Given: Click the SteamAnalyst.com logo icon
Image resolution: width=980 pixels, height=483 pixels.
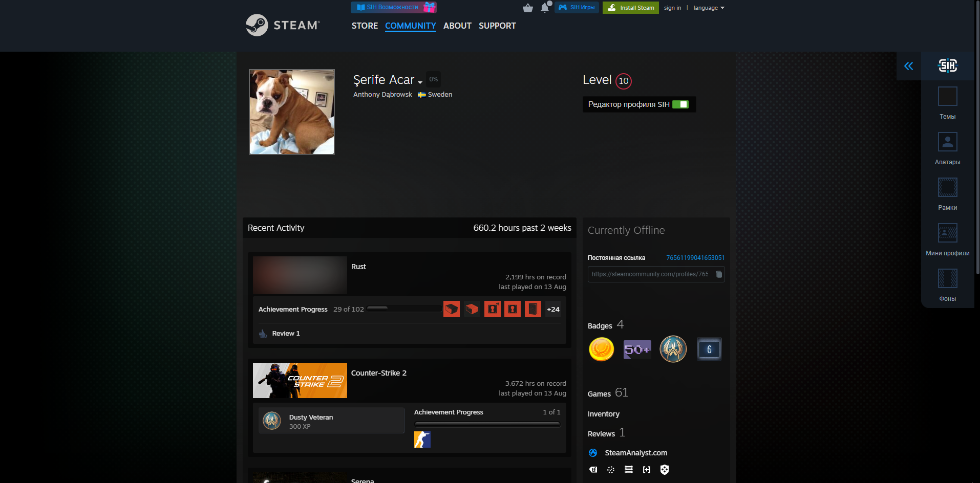Looking at the screenshot, I should pyautogui.click(x=593, y=453).
